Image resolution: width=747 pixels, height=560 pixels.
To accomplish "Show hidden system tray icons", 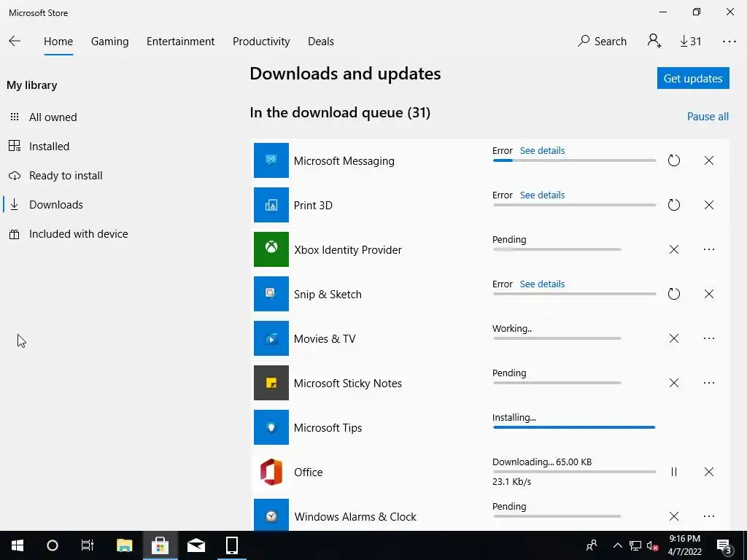I will 617,545.
